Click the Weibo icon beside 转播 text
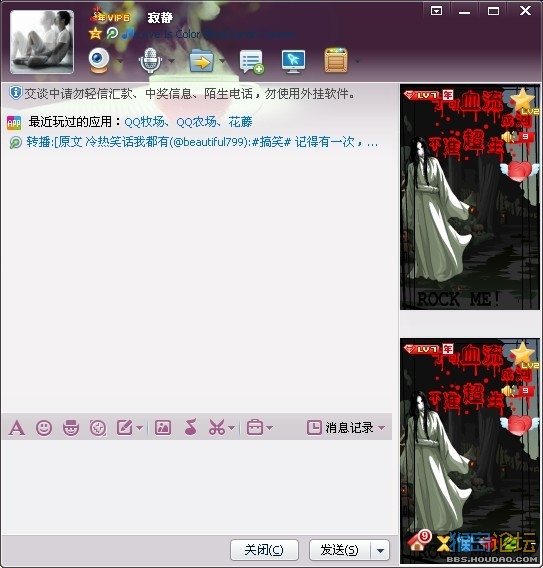This screenshot has height=568, width=543. tap(15, 142)
